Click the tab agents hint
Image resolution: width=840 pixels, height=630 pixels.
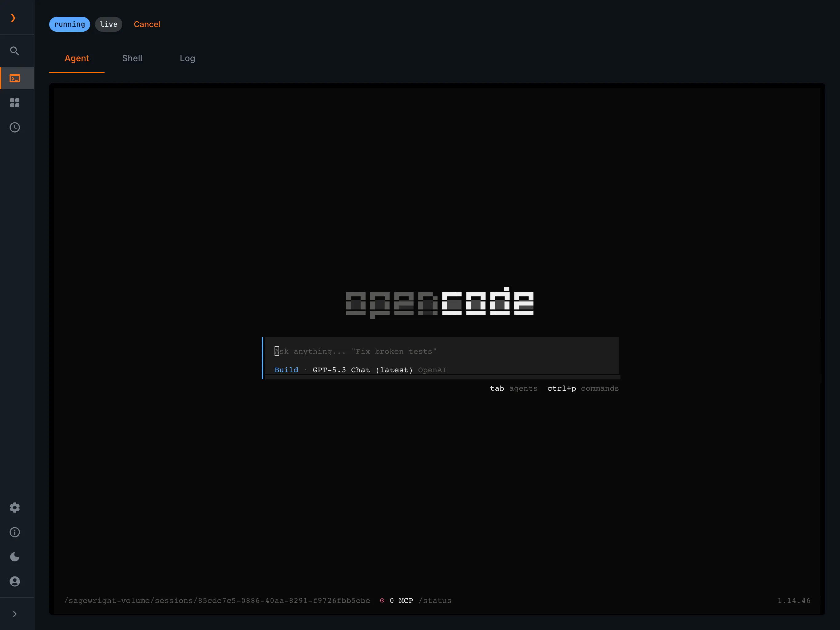pyautogui.click(x=513, y=388)
